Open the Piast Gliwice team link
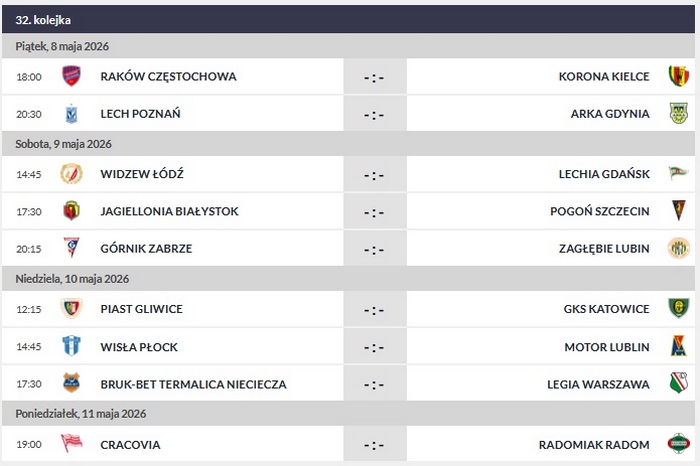 tap(142, 309)
